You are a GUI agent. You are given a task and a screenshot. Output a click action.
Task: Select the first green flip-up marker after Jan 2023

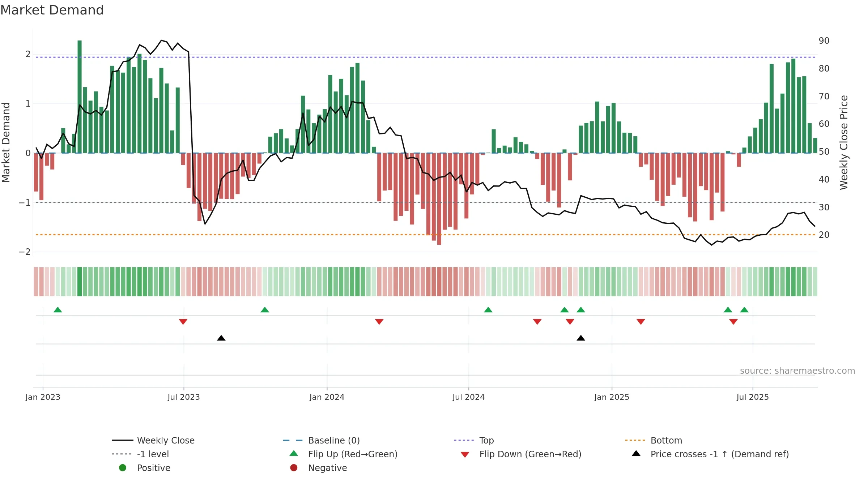[x=58, y=310]
